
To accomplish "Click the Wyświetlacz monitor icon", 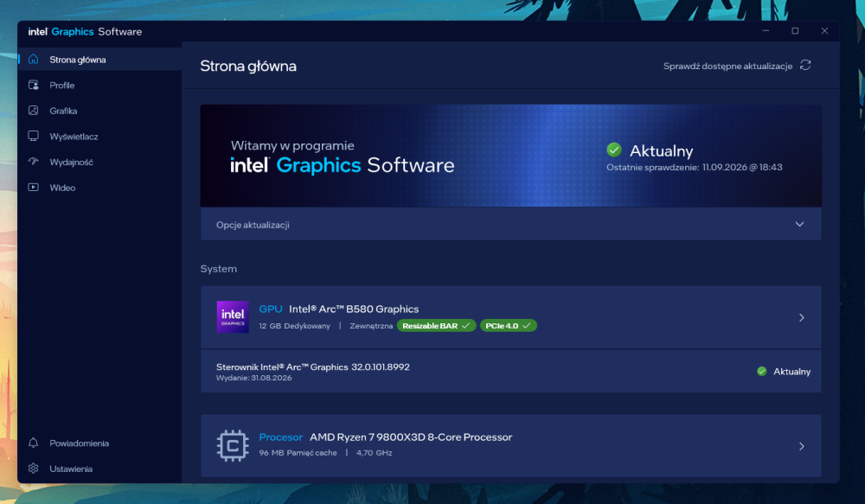I will coord(33,136).
